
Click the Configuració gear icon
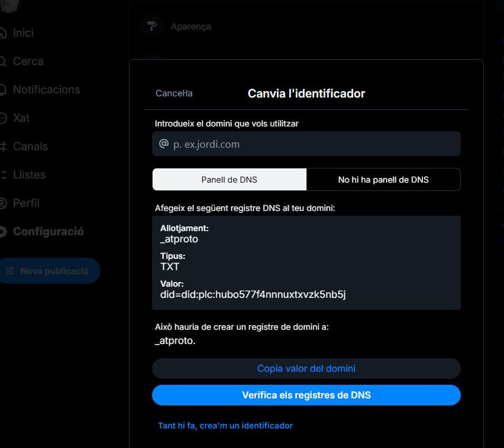pyautogui.click(x=3, y=232)
